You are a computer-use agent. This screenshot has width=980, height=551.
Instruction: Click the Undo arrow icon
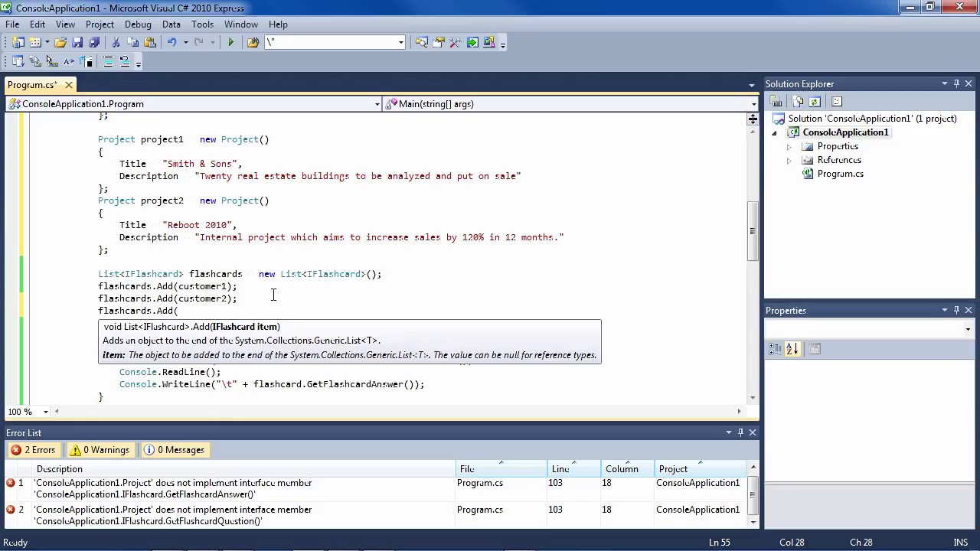171,43
